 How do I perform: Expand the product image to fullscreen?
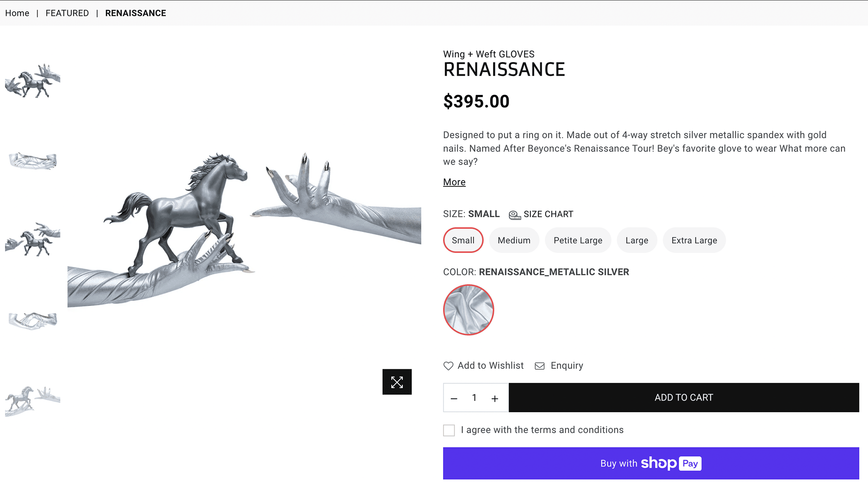[396, 382]
